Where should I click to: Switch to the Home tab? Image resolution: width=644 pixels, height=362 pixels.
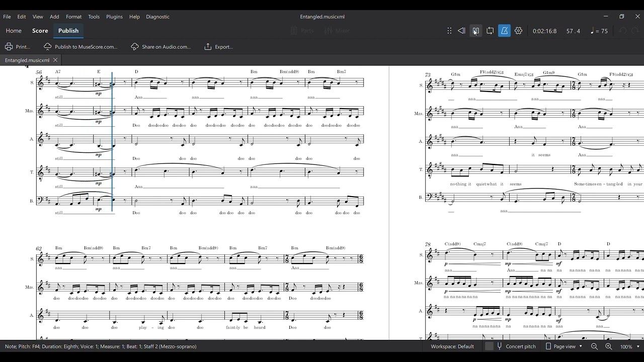pyautogui.click(x=14, y=31)
